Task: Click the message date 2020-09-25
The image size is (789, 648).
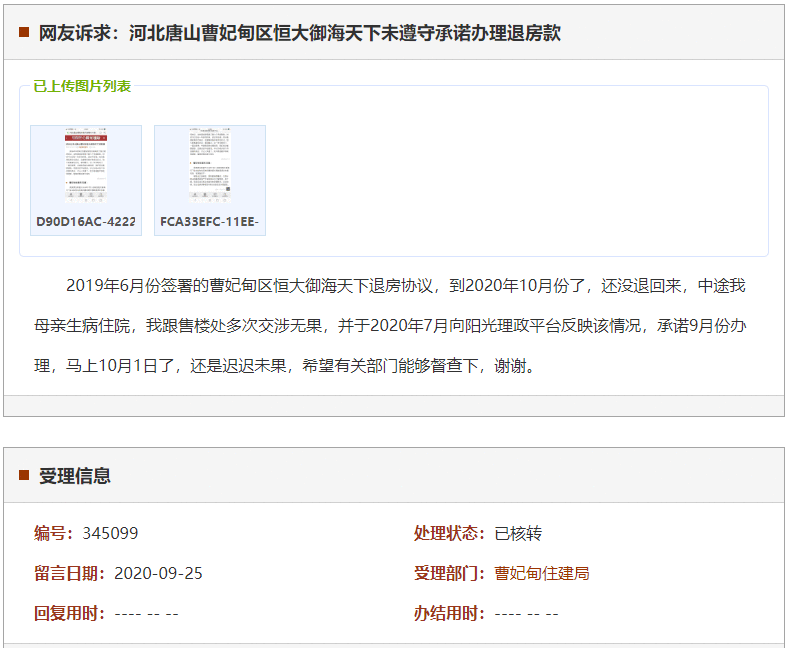Action: pos(158,573)
